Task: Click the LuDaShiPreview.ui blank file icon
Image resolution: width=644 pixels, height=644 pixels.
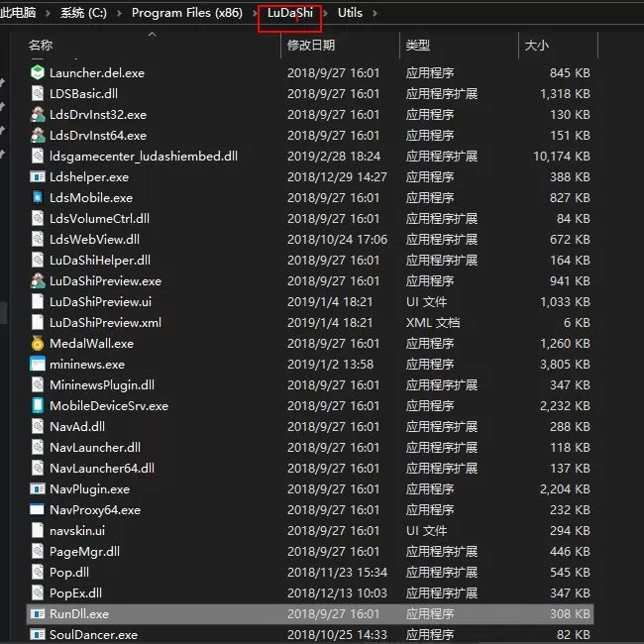Action: 38,301
